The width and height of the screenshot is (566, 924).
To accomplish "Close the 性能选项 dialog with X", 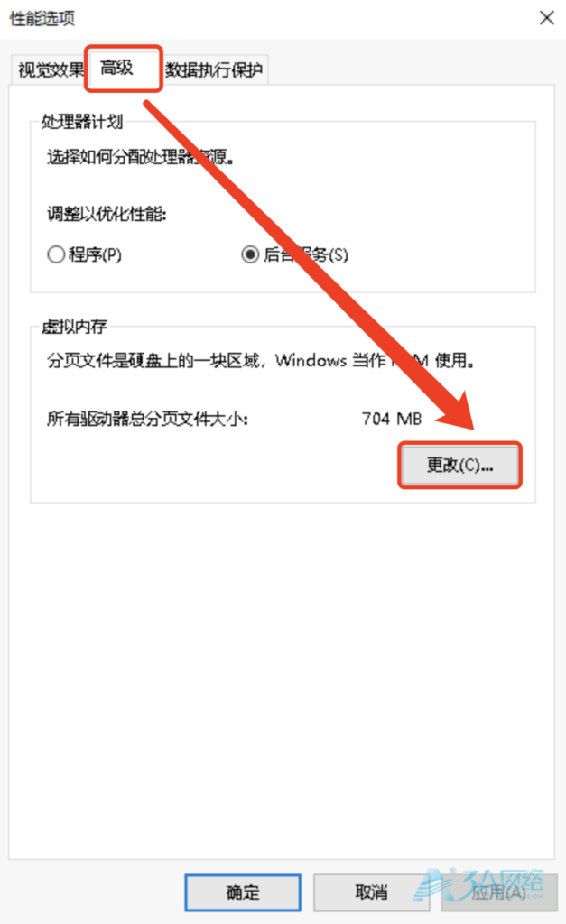I will click(x=546, y=18).
